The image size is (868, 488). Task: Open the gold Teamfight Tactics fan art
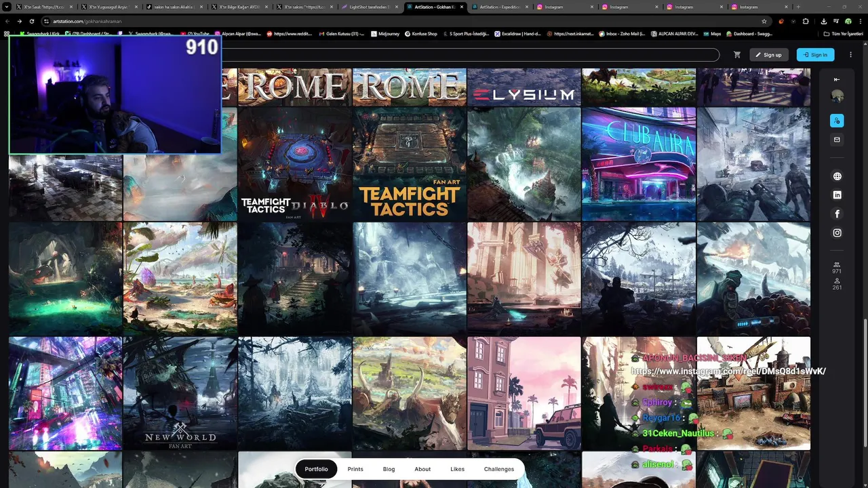410,164
